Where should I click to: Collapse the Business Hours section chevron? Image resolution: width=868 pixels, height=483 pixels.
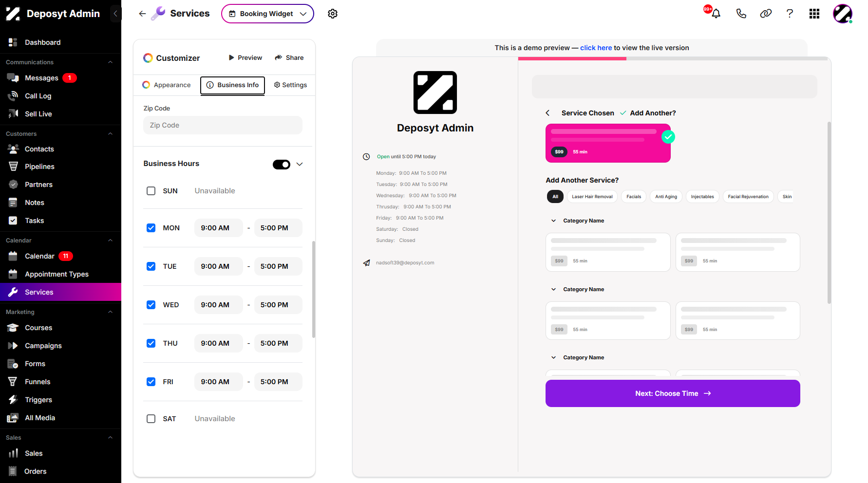point(300,164)
